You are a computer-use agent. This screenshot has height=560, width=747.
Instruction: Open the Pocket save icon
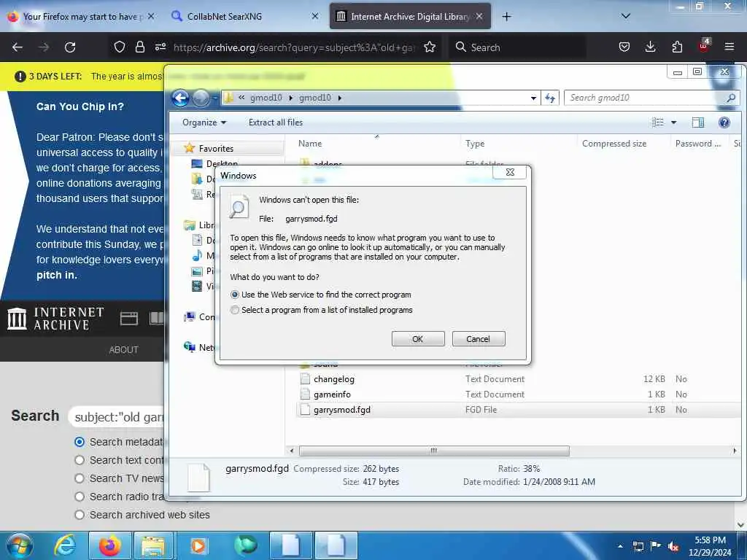click(624, 47)
